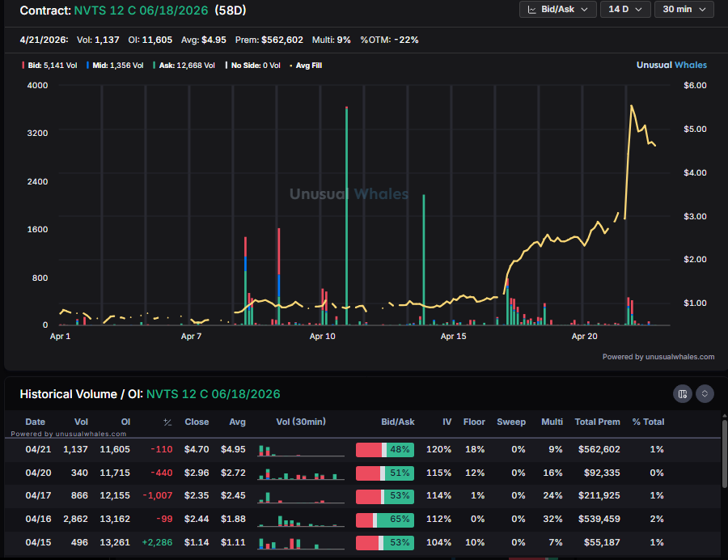Click the red Bid legend square
The image size is (728, 560).
pyautogui.click(x=23, y=65)
